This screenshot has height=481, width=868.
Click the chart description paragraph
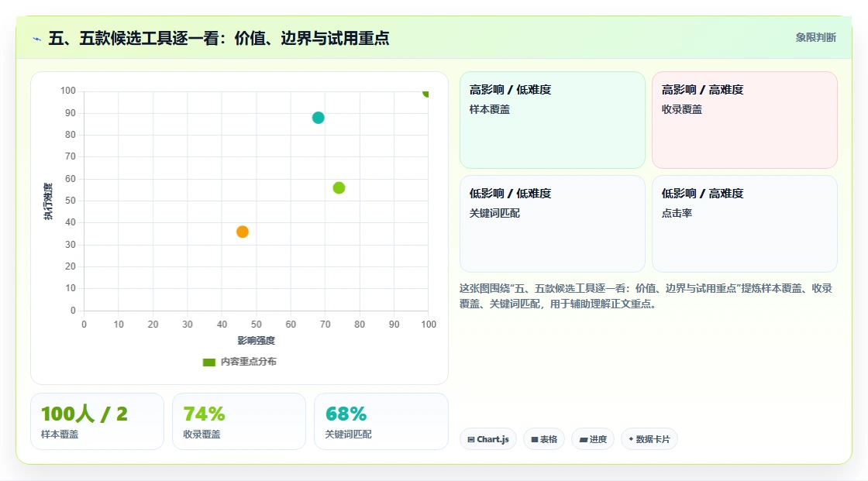pyautogui.click(x=646, y=296)
